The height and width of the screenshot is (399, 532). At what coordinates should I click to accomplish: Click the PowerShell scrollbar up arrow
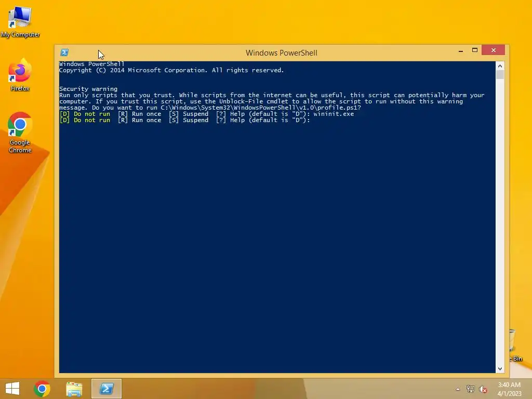coord(500,66)
